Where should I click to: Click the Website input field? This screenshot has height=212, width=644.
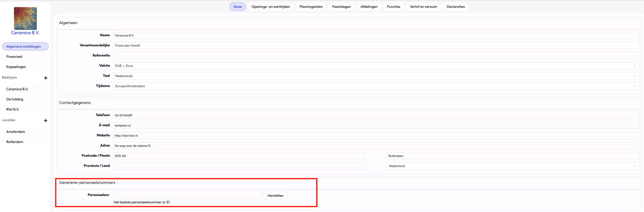click(376, 135)
